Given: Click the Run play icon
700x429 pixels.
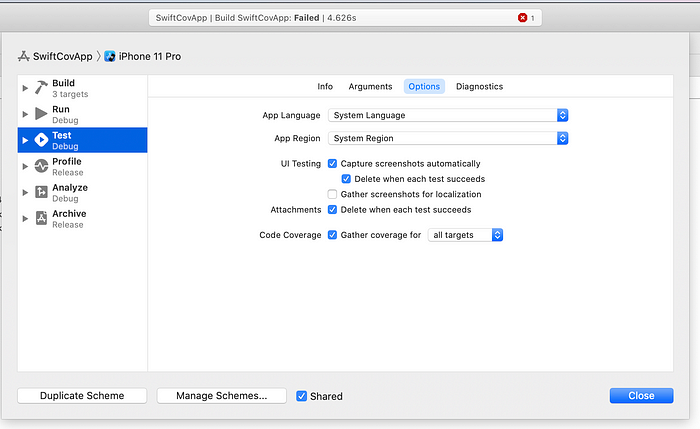Looking at the screenshot, I should (x=41, y=114).
